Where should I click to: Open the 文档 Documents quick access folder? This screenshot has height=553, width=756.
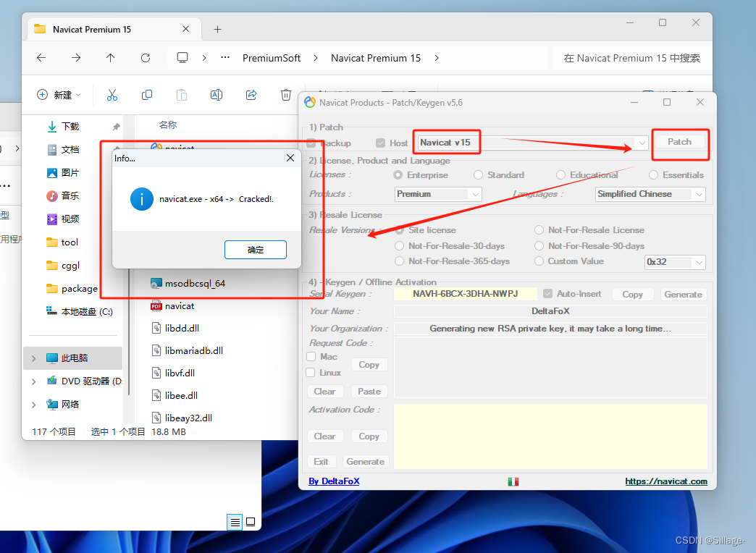click(x=63, y=149)
